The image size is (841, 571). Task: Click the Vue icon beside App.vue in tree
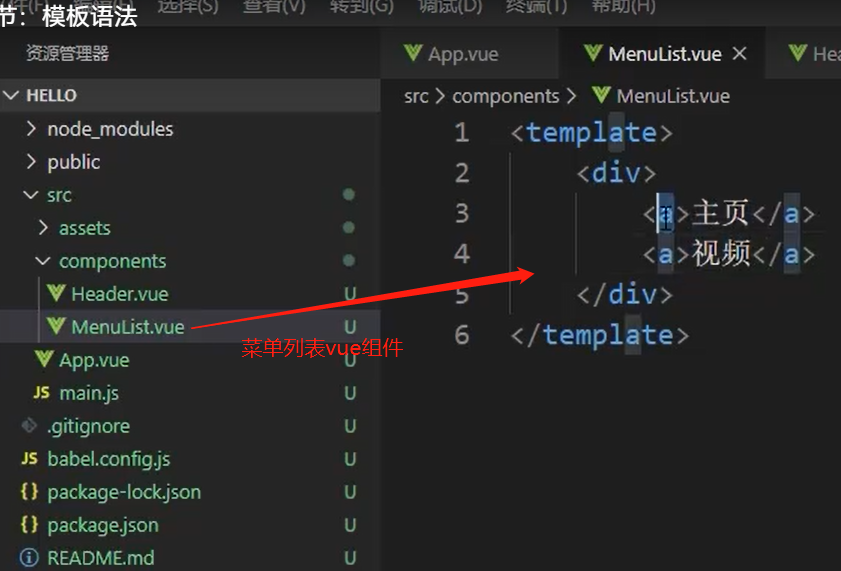[x=43, y=359]
